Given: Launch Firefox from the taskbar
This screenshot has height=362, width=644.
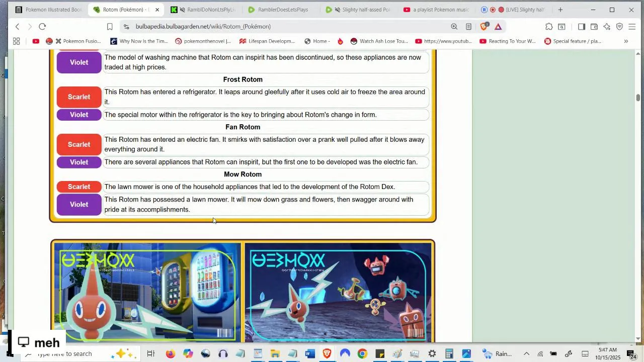Looking at the screenshot, I should pyautogui.click(x=170, y=354).
